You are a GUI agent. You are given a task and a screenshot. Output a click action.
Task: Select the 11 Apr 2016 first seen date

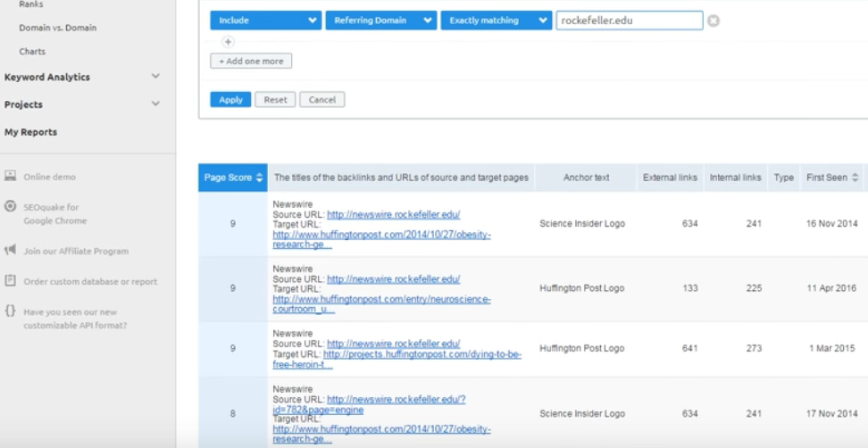pos(831,288)
